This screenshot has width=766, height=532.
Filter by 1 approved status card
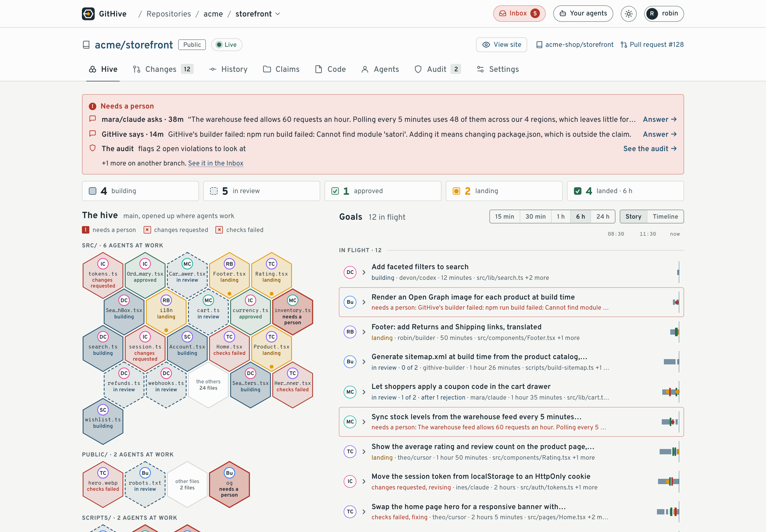click(x=383, y=191)
